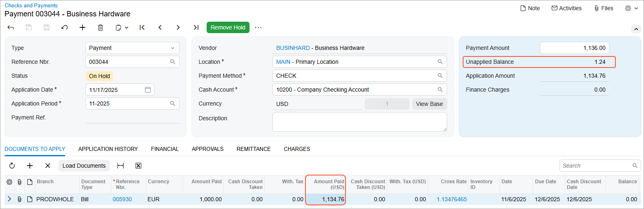Delete the selected grid row
This screenshot has width=644, height=209.
pyautogui.click(x=48, y=166)
